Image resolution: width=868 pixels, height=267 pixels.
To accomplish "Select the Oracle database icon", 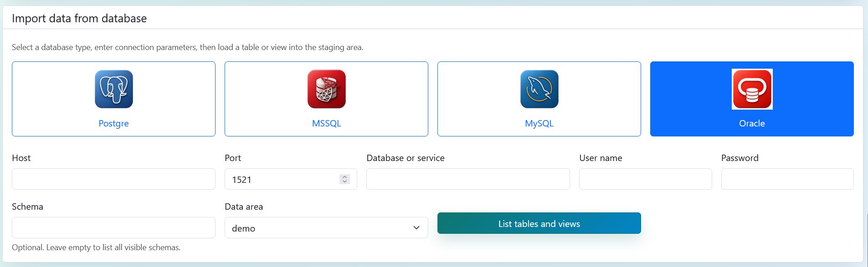I will coord(752,89).
